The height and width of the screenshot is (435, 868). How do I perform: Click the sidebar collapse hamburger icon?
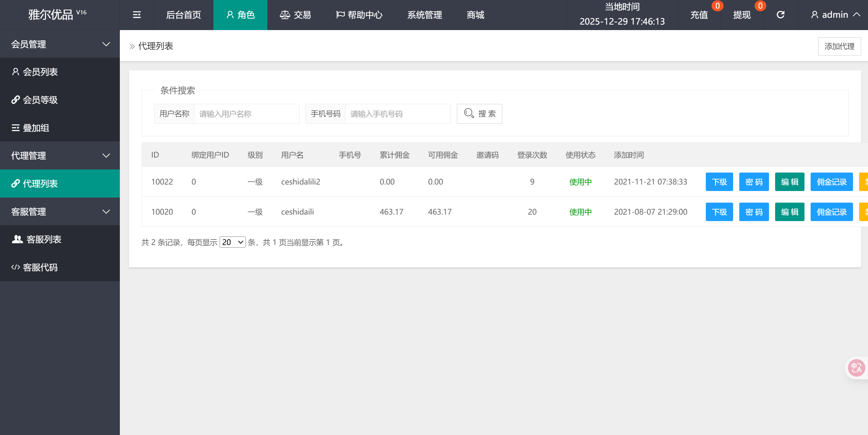(137, 15)
